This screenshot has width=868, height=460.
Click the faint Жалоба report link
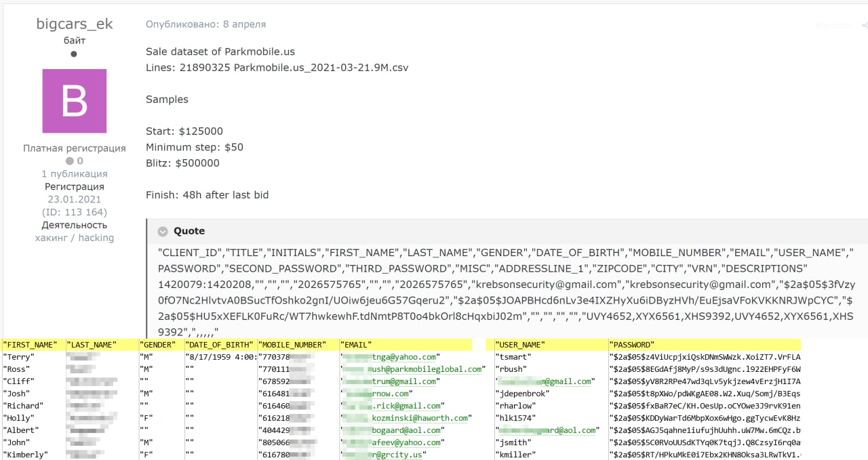click(x=833, y=26)
